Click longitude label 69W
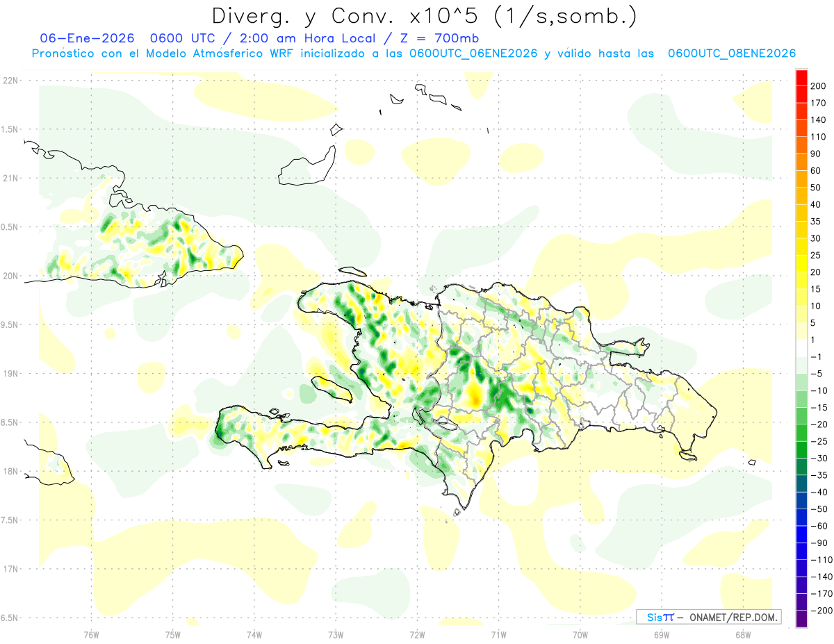Viewport: 834px width, 644px height. (x=662, y=634)
